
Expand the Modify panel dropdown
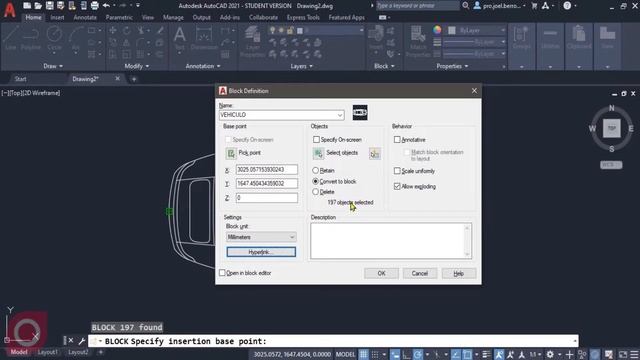137,66
